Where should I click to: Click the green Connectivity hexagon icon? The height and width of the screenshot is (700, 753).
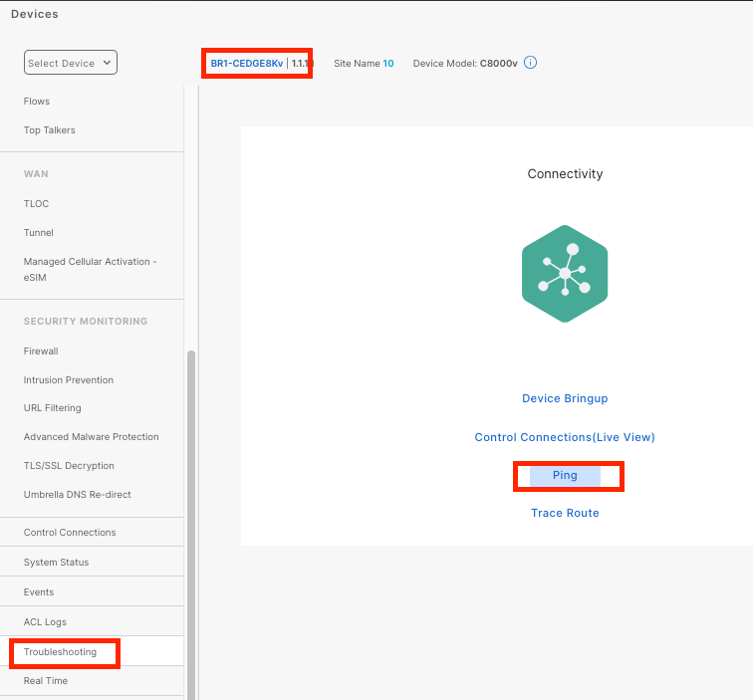[565, 274]
